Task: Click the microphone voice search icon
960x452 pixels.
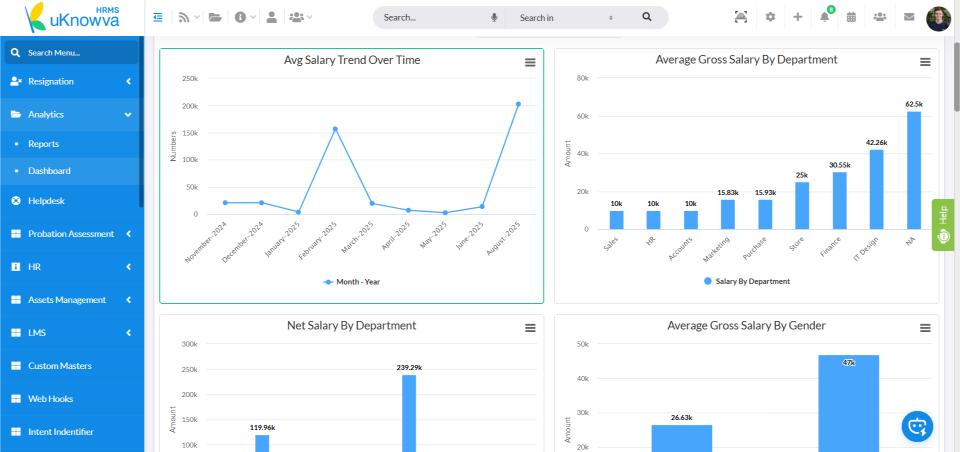Action: [x=494, y=18]
